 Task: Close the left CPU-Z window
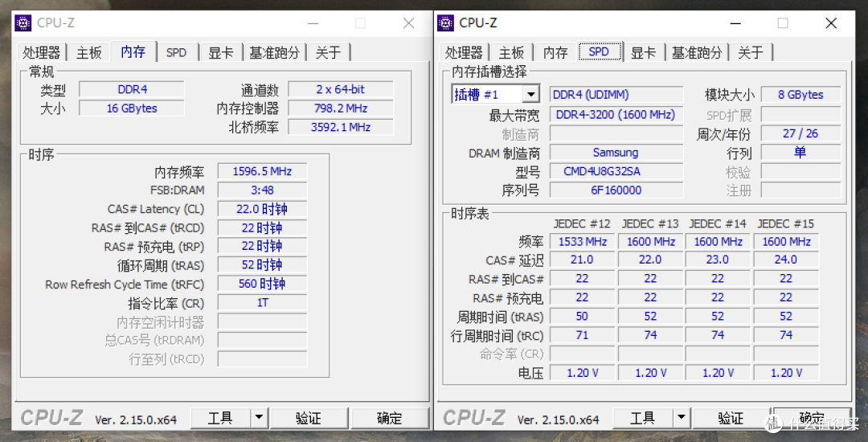tap(408, 23)
